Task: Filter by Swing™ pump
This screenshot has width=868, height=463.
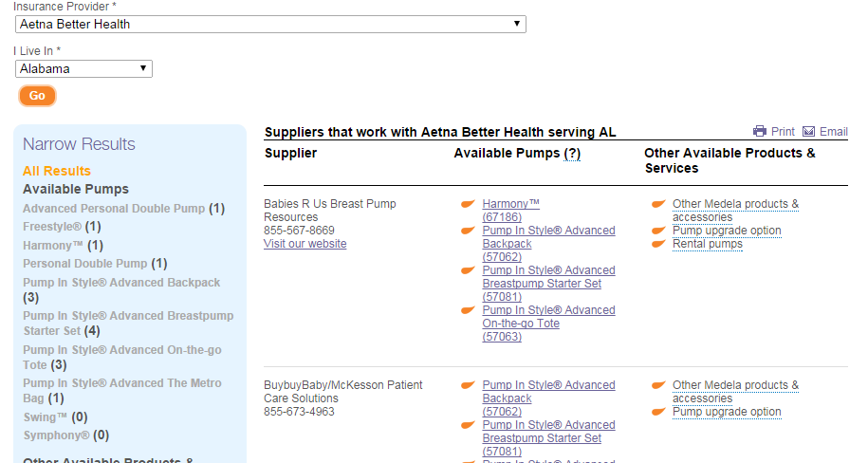Action: pyautogui.click(x=46, y=417)
